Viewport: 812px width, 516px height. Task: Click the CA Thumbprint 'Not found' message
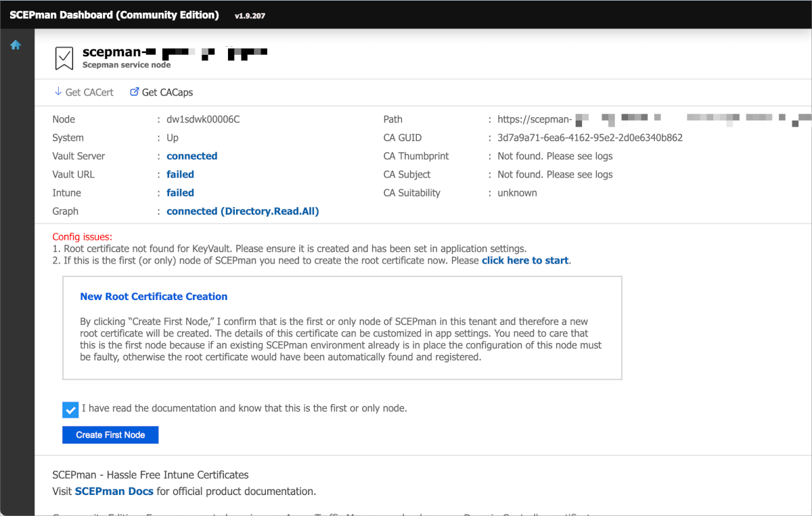(555, 156)
